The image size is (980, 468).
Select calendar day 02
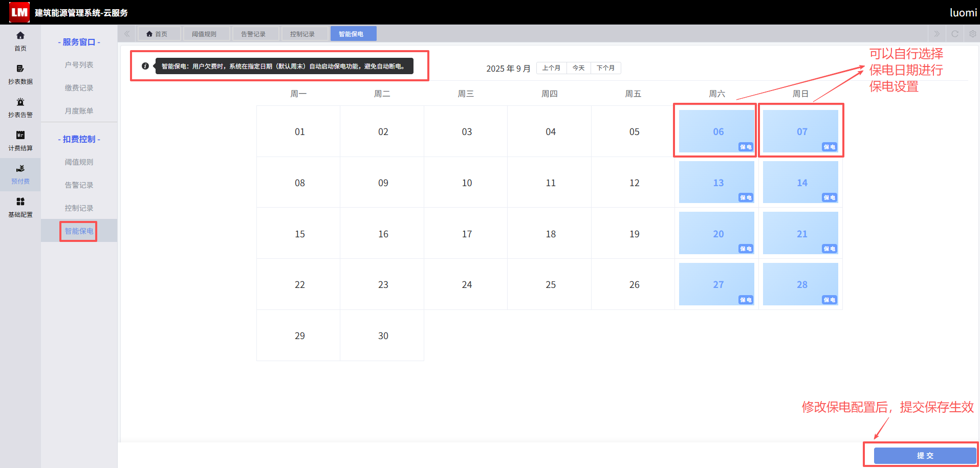tap(382, 131)
